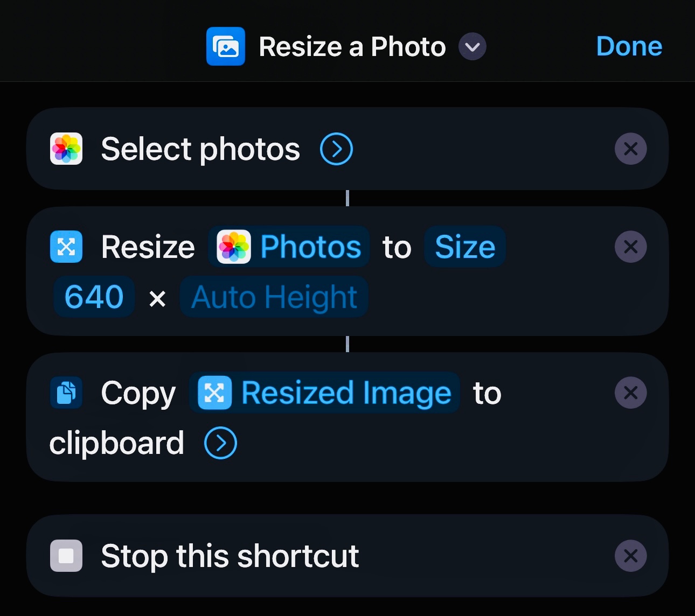The height and width of the screenshot is (616, 695).
Task: Remove the Select photos action
Action: tap(631, 149)
